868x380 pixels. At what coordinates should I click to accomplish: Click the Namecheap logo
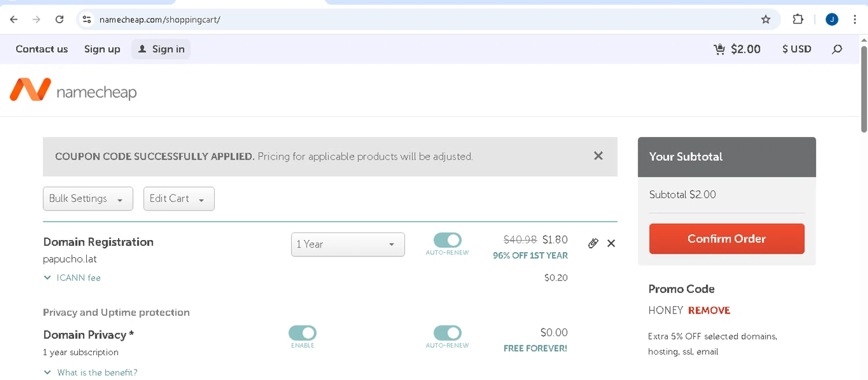pyautogui.click(x=73, y=90)
